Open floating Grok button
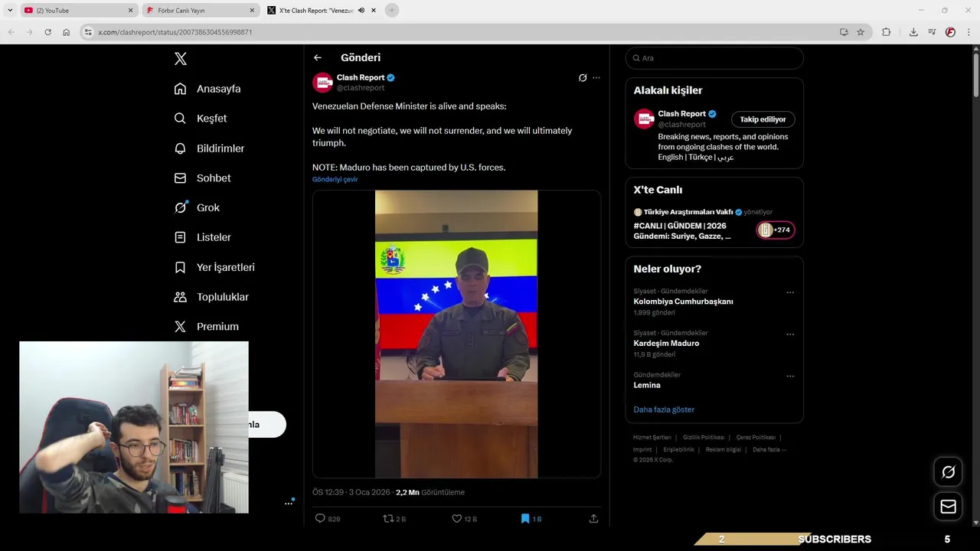This screenshot has width=980, height=551. coord(948,472)
